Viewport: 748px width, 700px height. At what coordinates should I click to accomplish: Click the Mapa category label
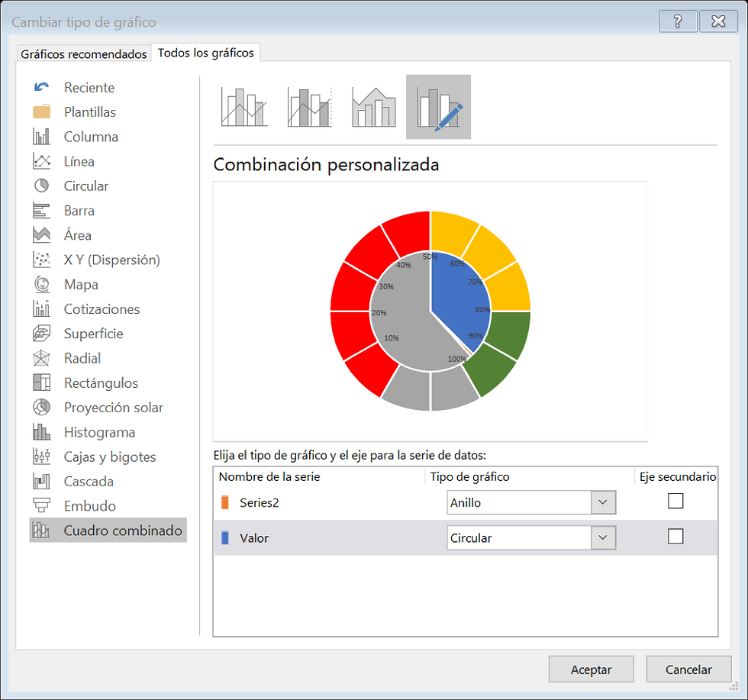81,285
